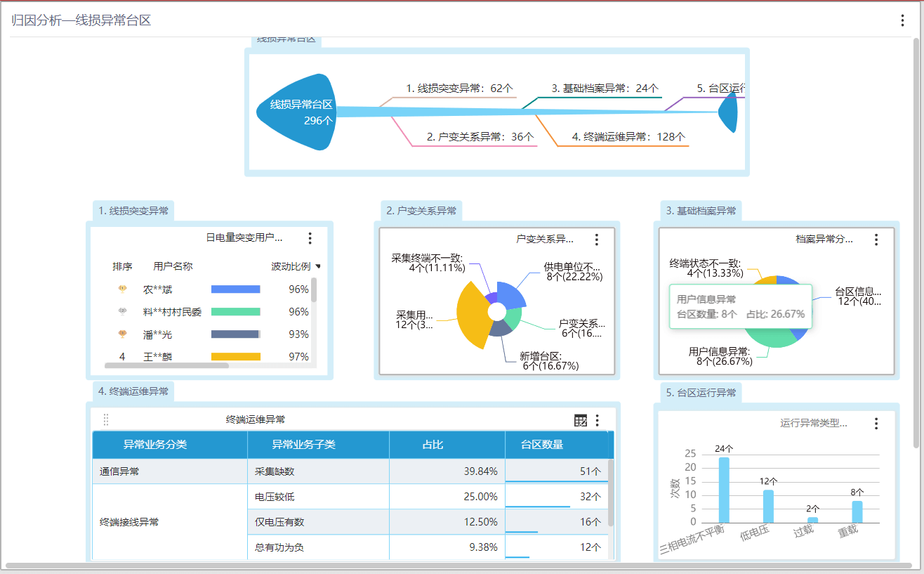Click the 三相电流不平衡 bar of 24个
The image size is (924, 574).
[724, 490]
